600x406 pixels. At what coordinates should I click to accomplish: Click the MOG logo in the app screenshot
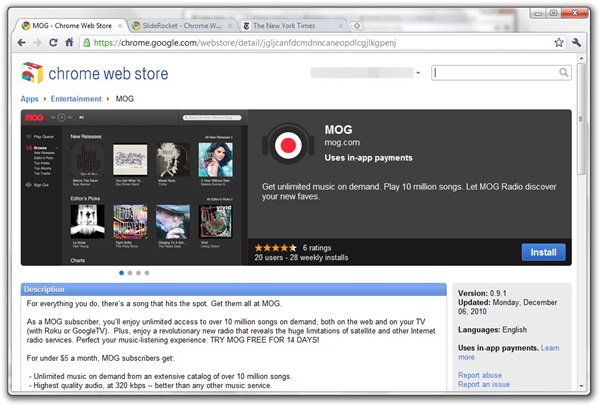pos(34,117)
